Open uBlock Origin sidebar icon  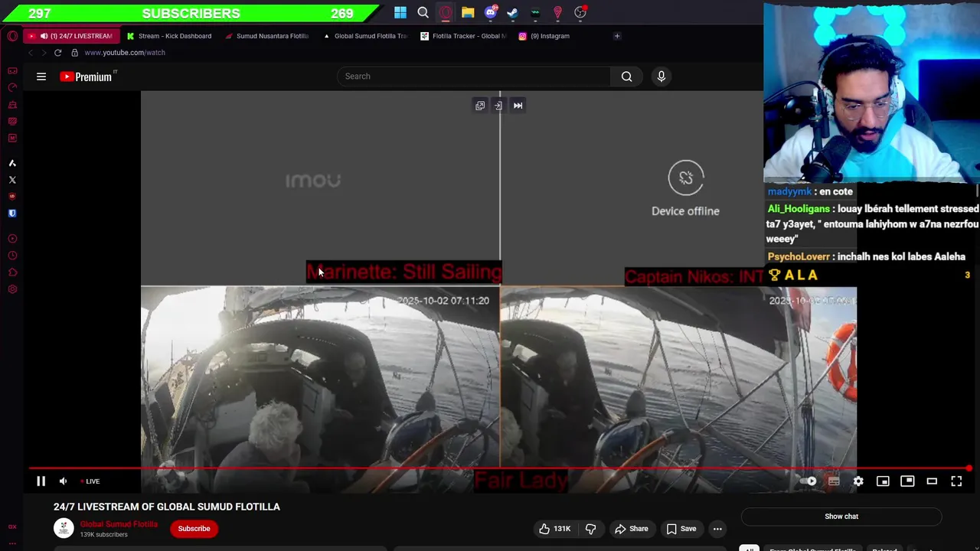[12, 197]
